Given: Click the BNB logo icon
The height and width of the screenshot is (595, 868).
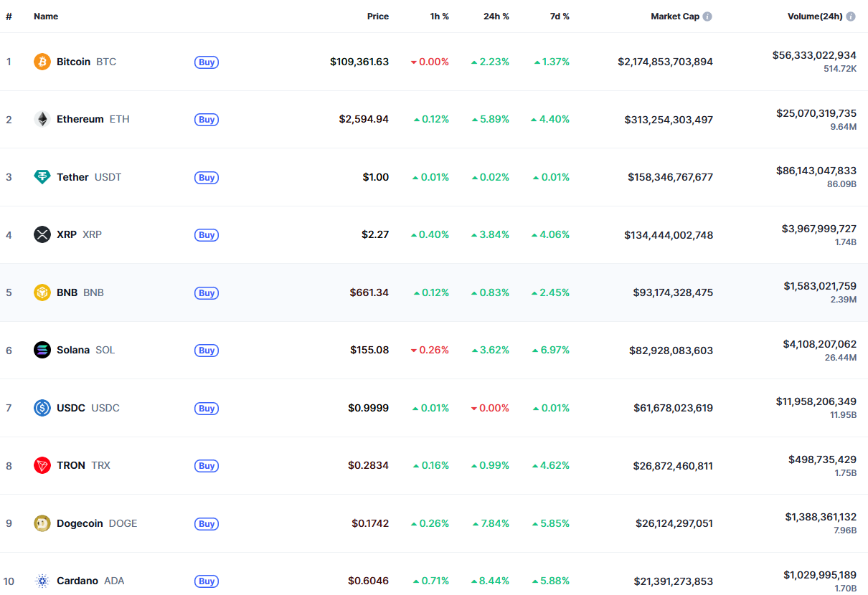Looking at the screenshot, I should coord(42,292).
